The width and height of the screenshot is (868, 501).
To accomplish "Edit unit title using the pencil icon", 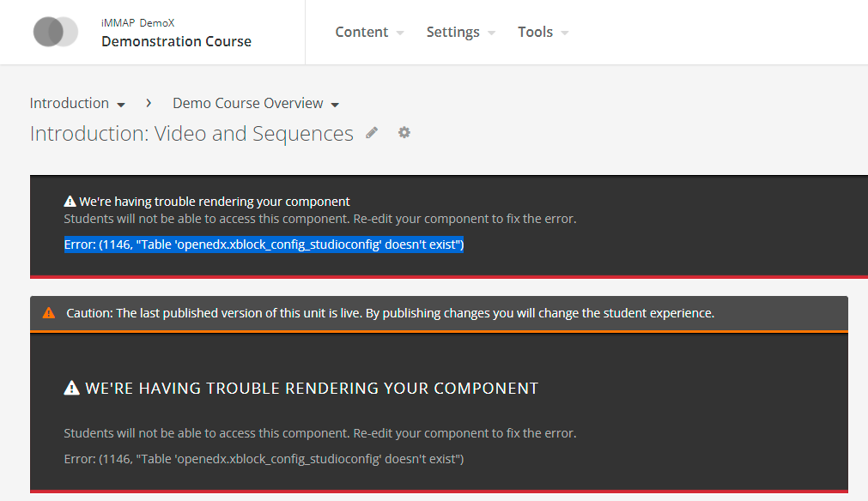I will [x=372, y=133].
